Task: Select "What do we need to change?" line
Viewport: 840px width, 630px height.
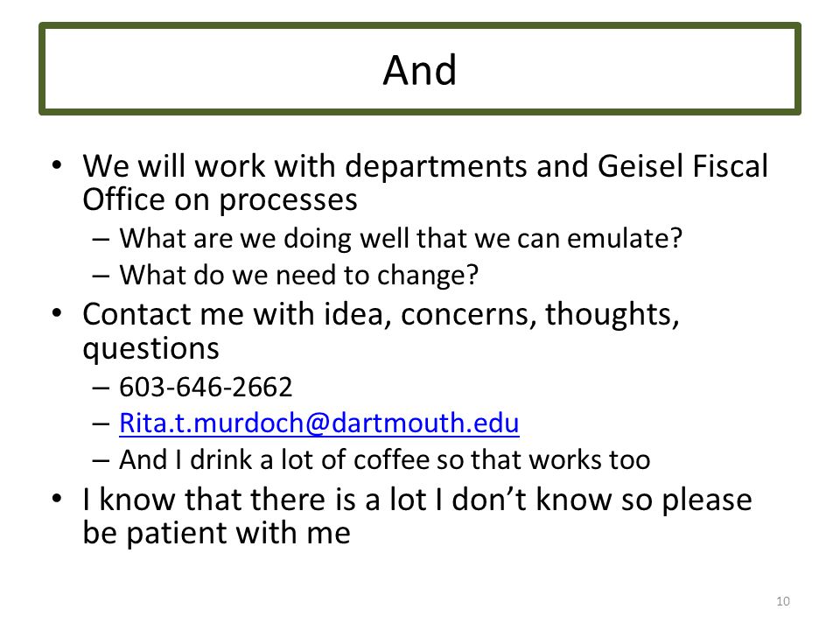Action: coord(298,276)
